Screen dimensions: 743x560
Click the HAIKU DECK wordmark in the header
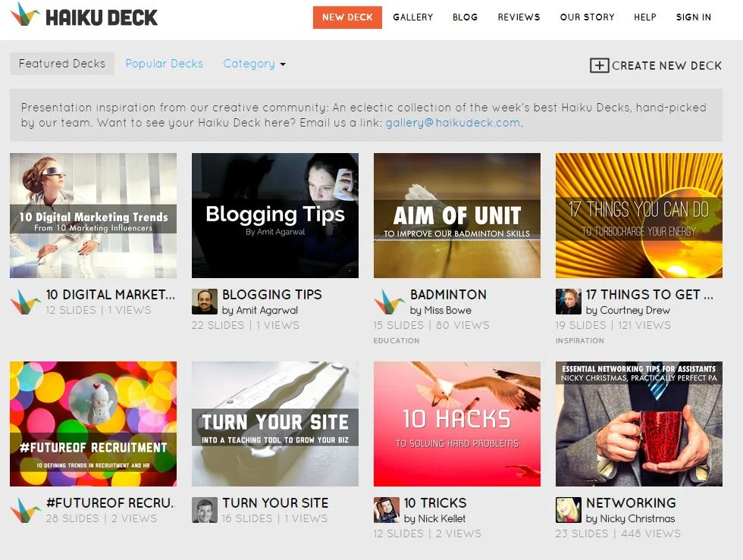(x=102, y=17)
